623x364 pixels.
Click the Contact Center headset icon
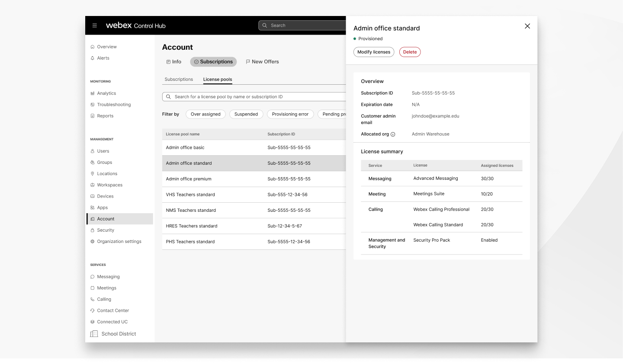92,310
